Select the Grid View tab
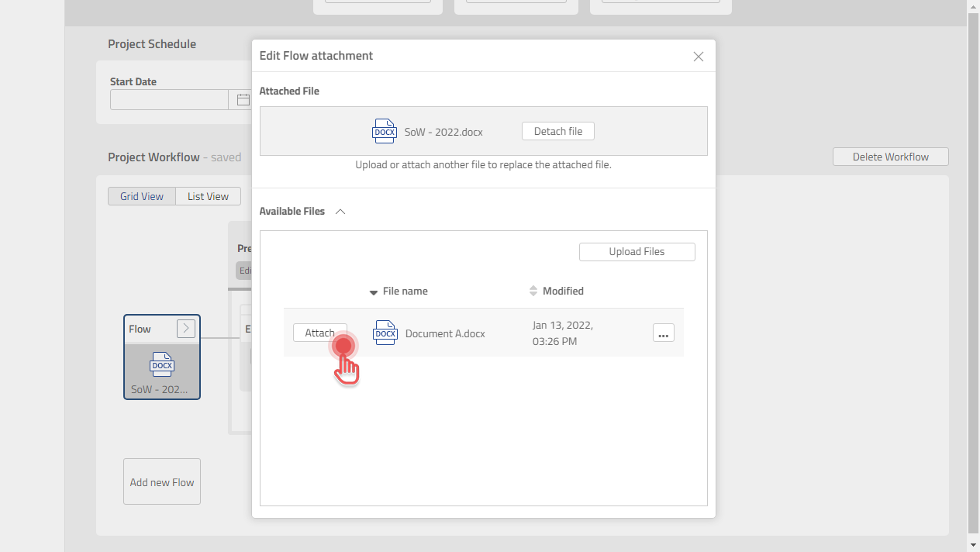 pos(142,196)
